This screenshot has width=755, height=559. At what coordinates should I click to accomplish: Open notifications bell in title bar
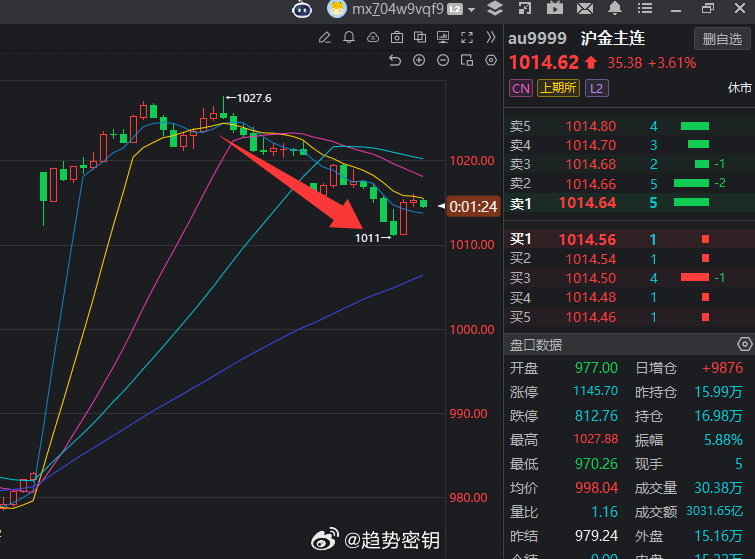(615, 8)
